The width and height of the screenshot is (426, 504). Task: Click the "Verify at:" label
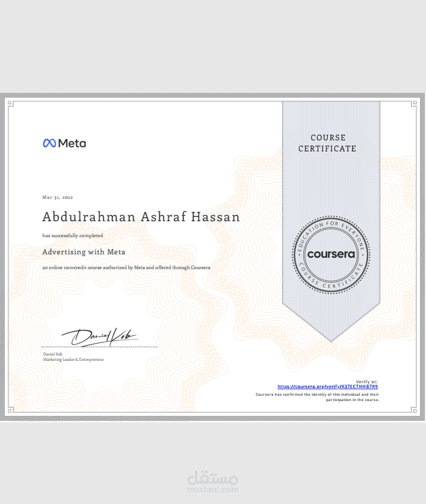tap(366, 382)
